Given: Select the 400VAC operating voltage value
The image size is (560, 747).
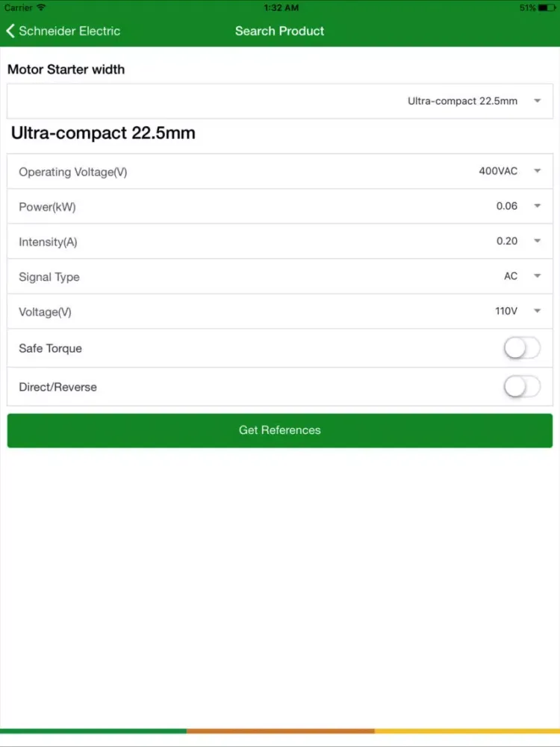Looking at the screenshot, I should click(x=498, y=171).
